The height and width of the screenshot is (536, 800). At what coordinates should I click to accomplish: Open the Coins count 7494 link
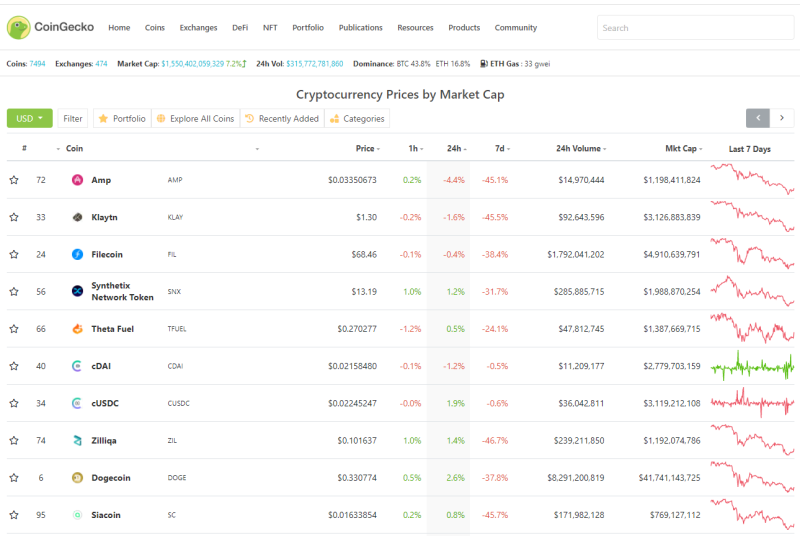tap(37, 64)
